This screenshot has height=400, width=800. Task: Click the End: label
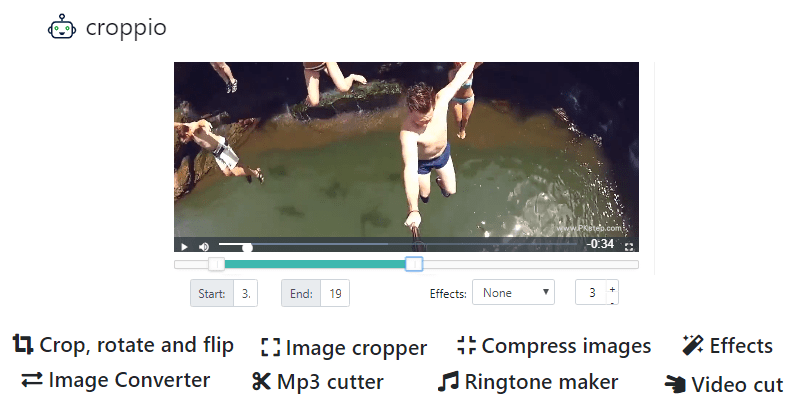(x=301, y=294)
